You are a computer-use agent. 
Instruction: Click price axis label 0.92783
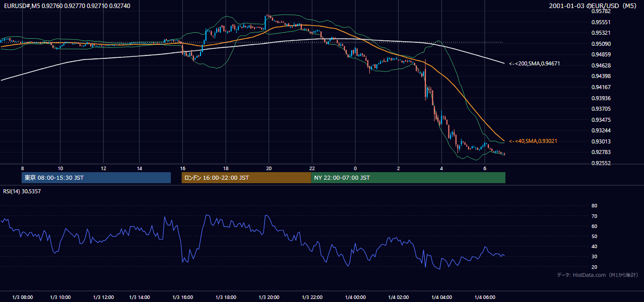point(601,152)
